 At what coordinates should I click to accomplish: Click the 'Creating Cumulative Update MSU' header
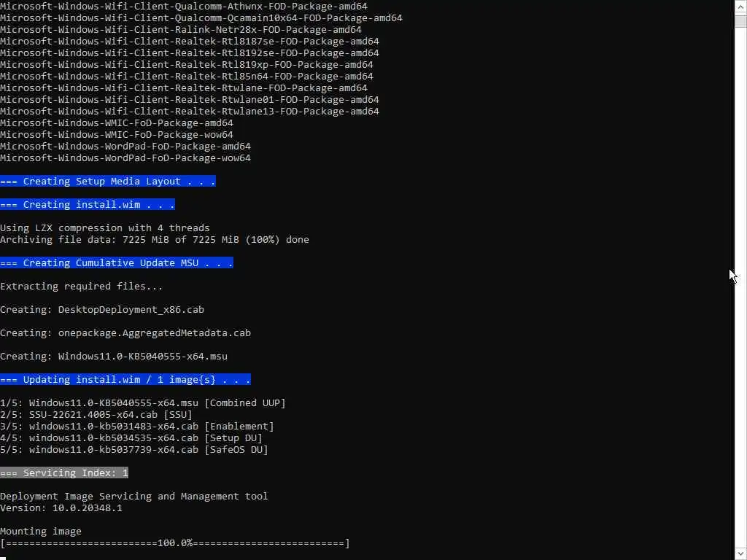click(x=117, y=262)
